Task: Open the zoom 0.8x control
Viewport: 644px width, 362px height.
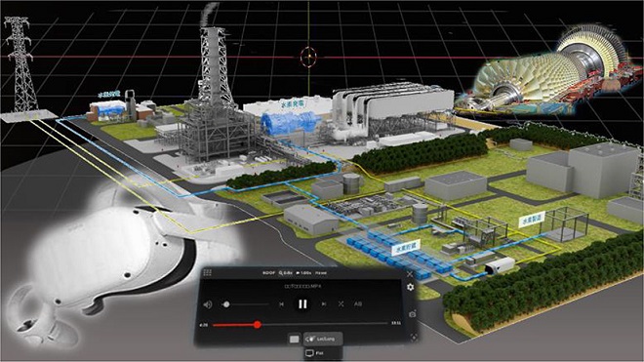Action: 286,273
